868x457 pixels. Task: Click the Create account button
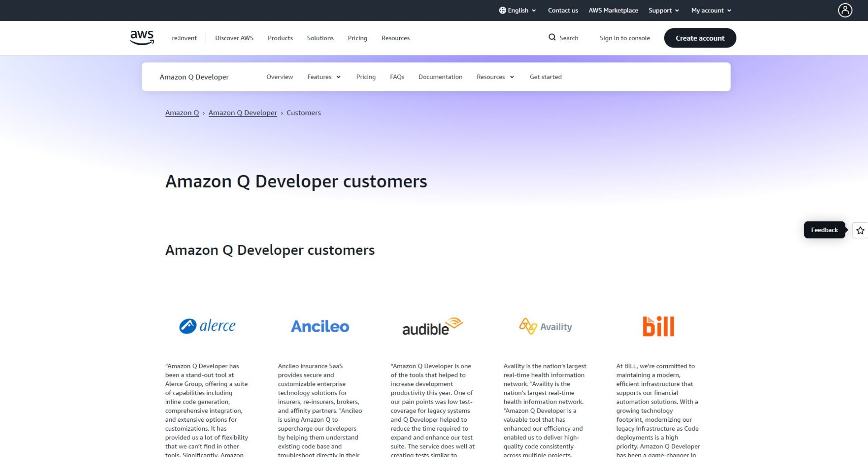click(700, 38)
